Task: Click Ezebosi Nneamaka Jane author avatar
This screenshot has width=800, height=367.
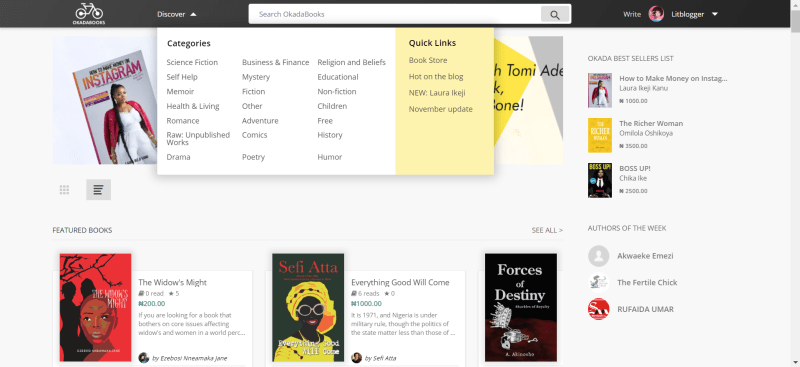Action: click(x=144, y=358)
